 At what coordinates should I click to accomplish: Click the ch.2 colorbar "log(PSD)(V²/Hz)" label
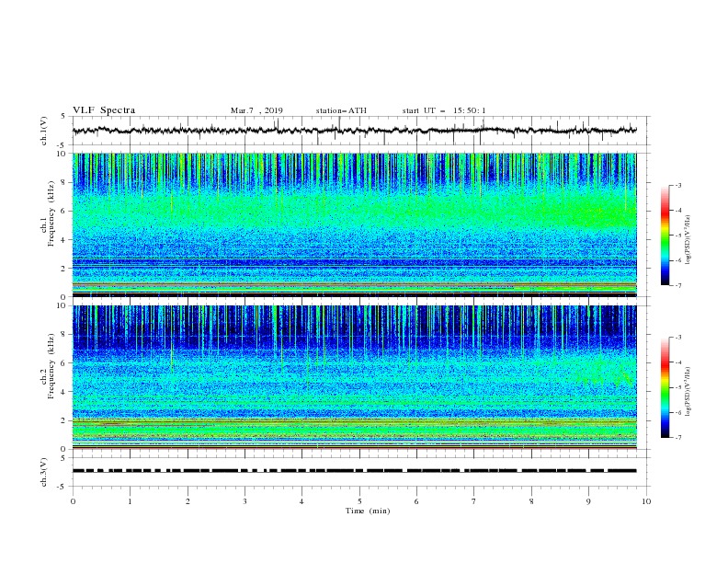(688, 391)
